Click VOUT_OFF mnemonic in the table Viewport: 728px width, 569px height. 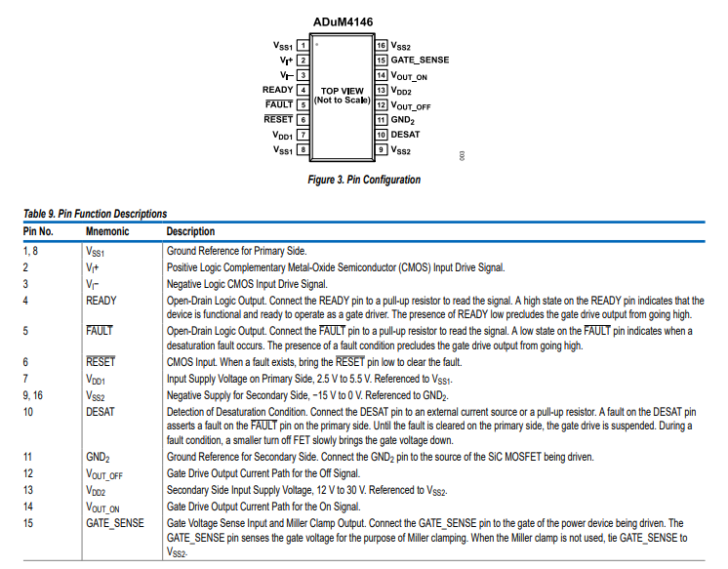(x=104, y=474)
